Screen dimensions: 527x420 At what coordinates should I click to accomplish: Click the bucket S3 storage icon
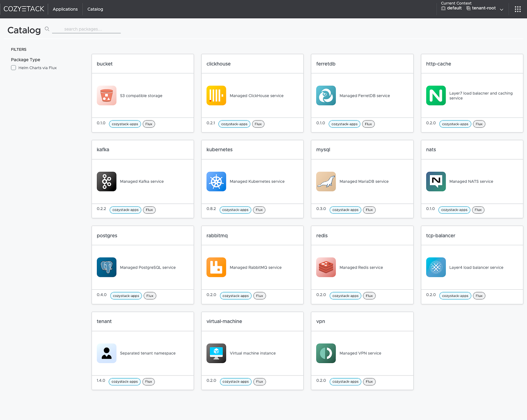click(106, 95)
